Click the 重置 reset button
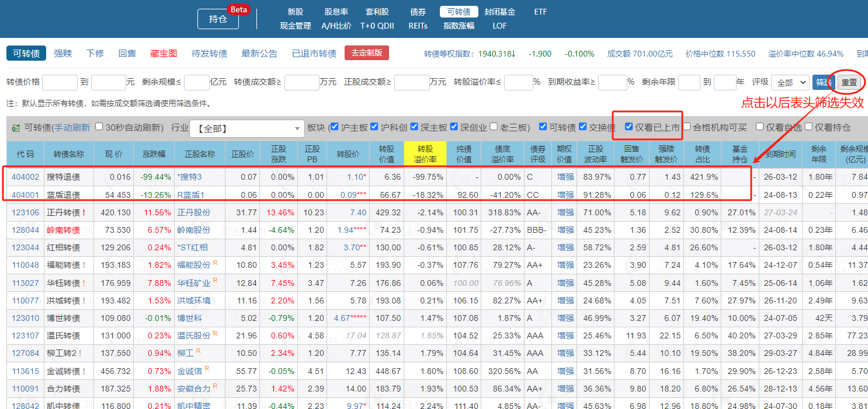 pyautogui.click(x=849, y=82)
